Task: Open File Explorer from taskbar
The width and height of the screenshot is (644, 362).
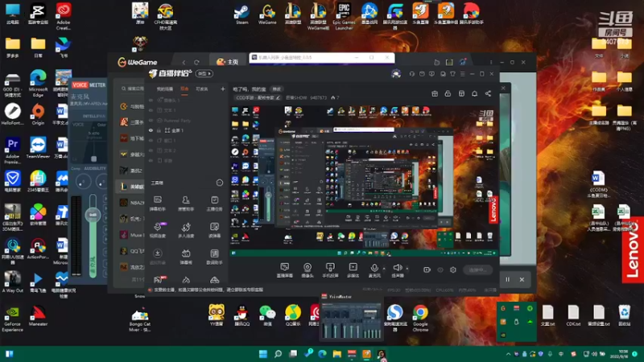Action: tap(336, 354)
